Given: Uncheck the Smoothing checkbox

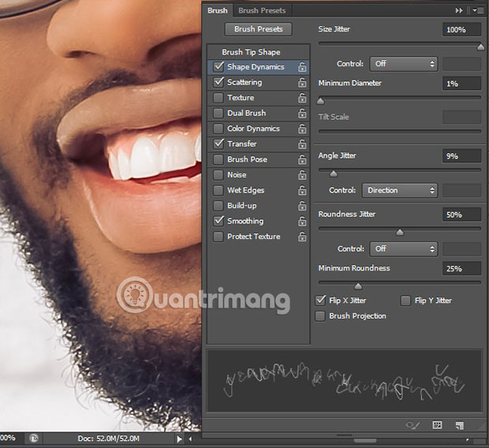Looking at the screenshot, I should [x=218, y=221].
